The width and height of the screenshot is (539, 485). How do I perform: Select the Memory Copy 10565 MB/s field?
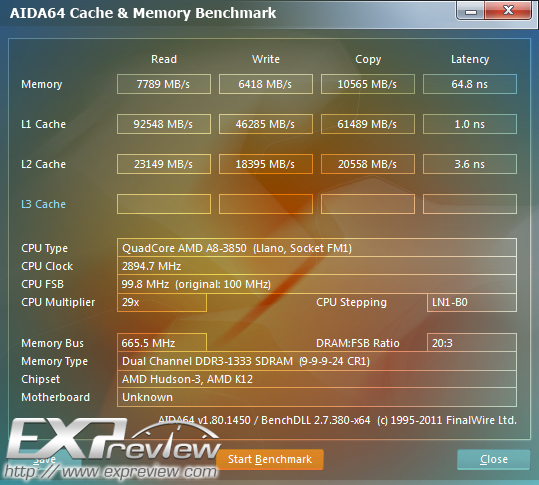click(x=368, y=84)
